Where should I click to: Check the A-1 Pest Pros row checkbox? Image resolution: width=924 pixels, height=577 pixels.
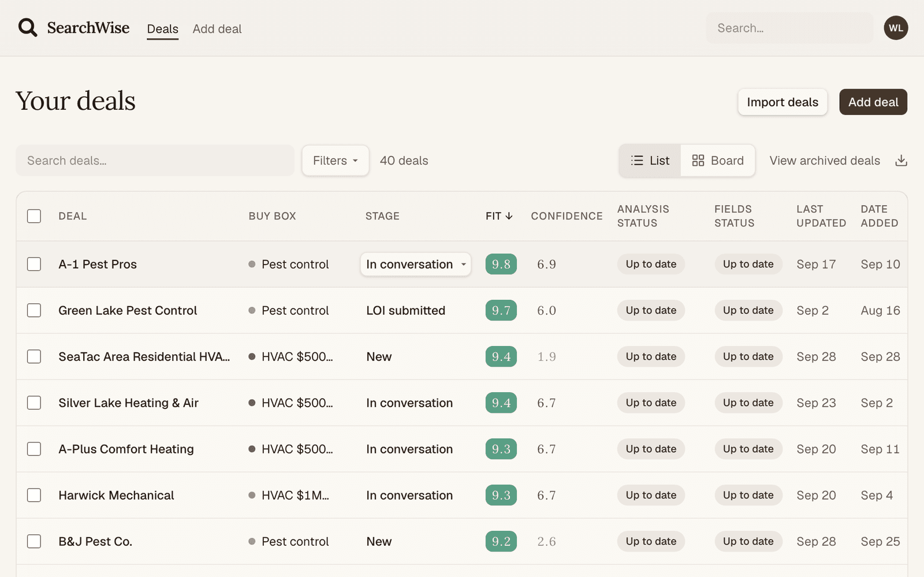point(34,264)
